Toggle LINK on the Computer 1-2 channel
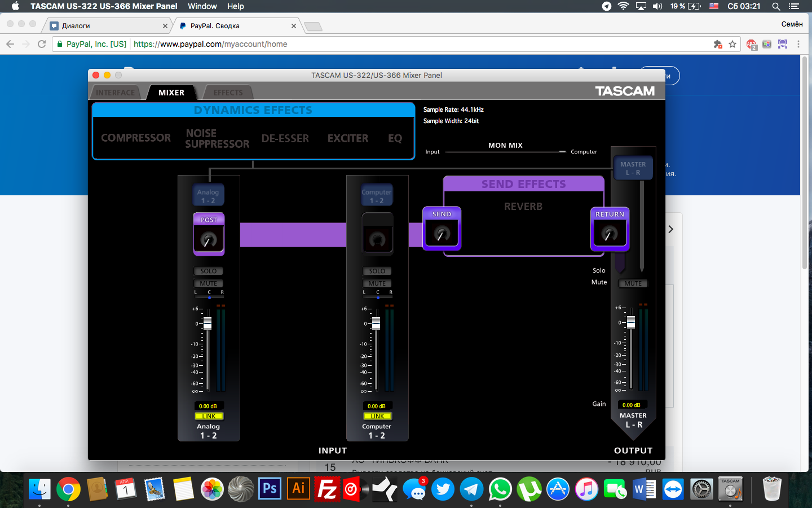Screen dimensions: 812x508 [x=377, y=416]
